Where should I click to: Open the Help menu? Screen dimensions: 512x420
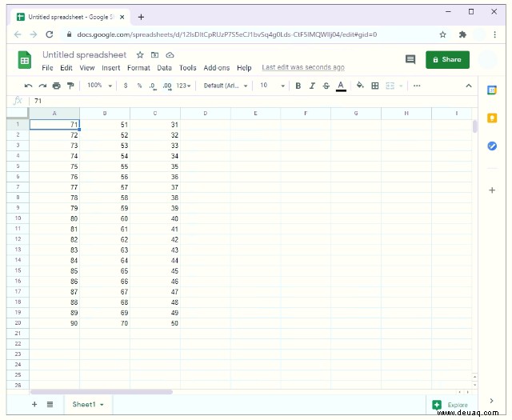pos(244,68)
